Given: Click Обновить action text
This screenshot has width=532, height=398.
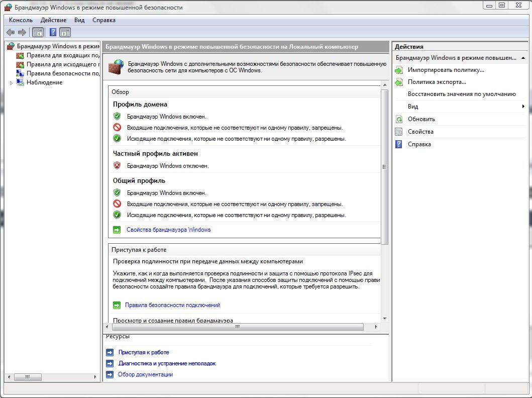Looking at the screenshot, I should pyautogui.click(x=421, y=119).
